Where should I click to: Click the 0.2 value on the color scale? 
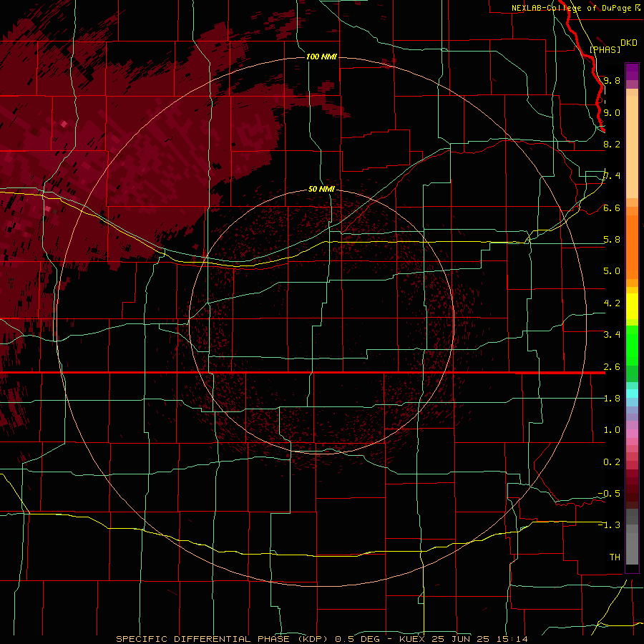612,462
